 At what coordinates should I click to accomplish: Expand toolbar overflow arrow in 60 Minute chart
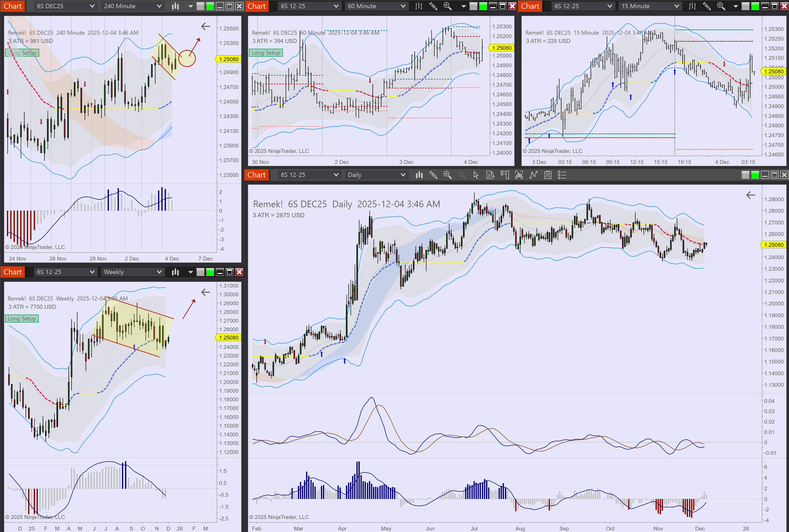(x=464, y=6)
